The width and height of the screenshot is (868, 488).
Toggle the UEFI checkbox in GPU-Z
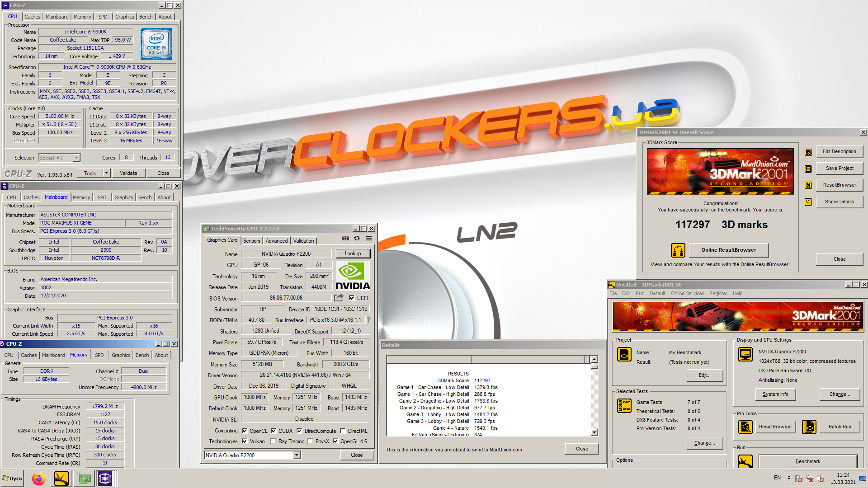pyautogui.click(x=352, y=298)
